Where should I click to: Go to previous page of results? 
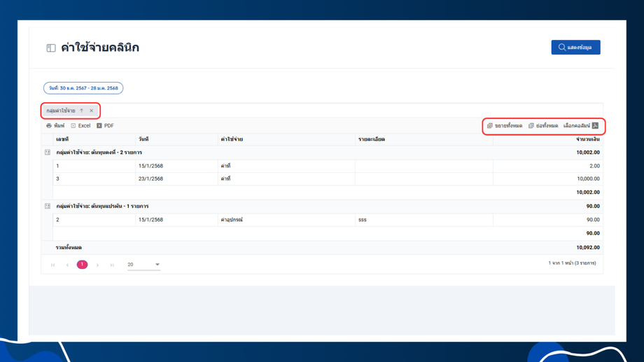click(x=67, y=265)
